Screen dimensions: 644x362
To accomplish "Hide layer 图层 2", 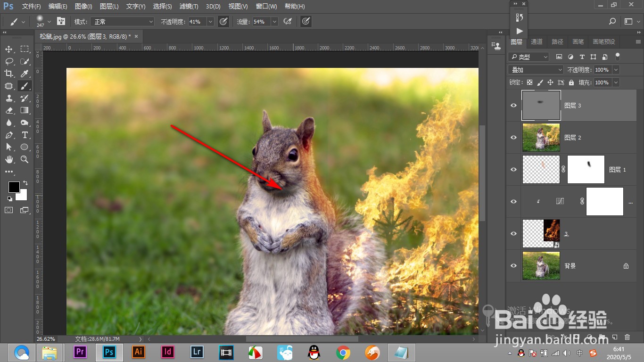I will 514,138.
